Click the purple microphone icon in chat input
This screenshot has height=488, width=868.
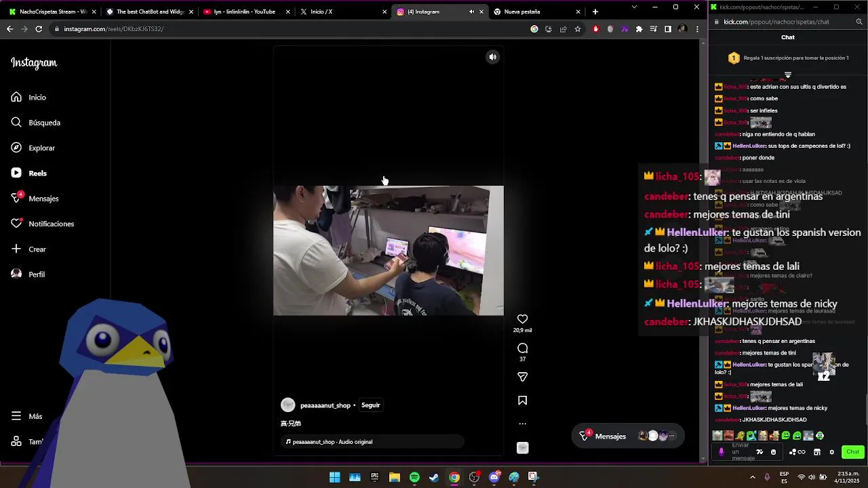point(722,452)
